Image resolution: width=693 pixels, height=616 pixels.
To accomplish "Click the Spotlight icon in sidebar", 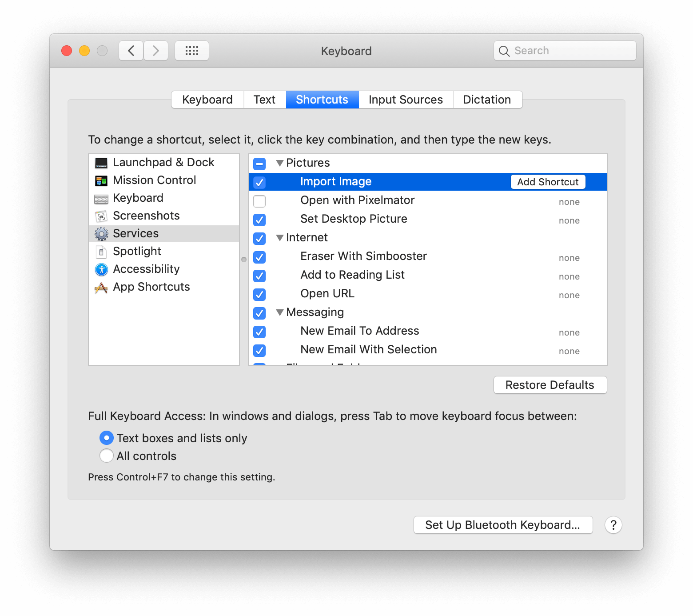I will tap(101, 252).
